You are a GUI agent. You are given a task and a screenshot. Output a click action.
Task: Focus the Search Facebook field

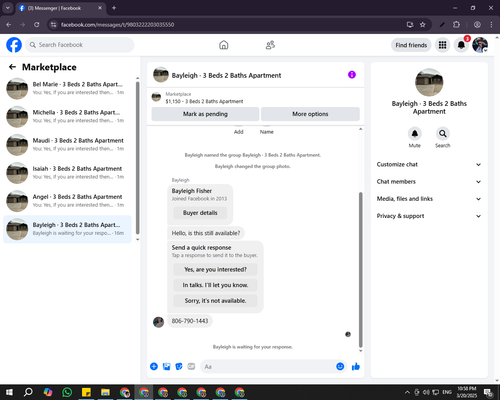(x=80, y=45)
